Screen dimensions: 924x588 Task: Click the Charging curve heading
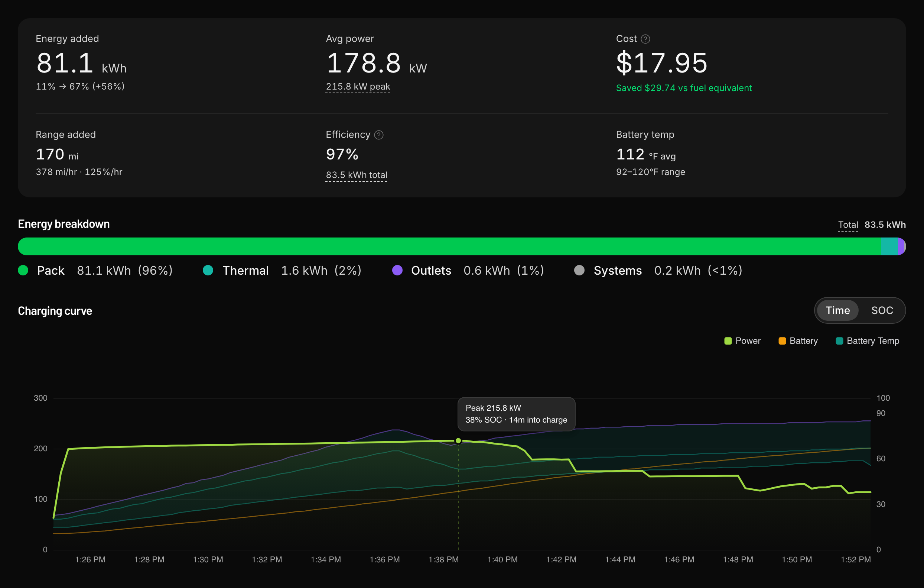tap(55, 311)
